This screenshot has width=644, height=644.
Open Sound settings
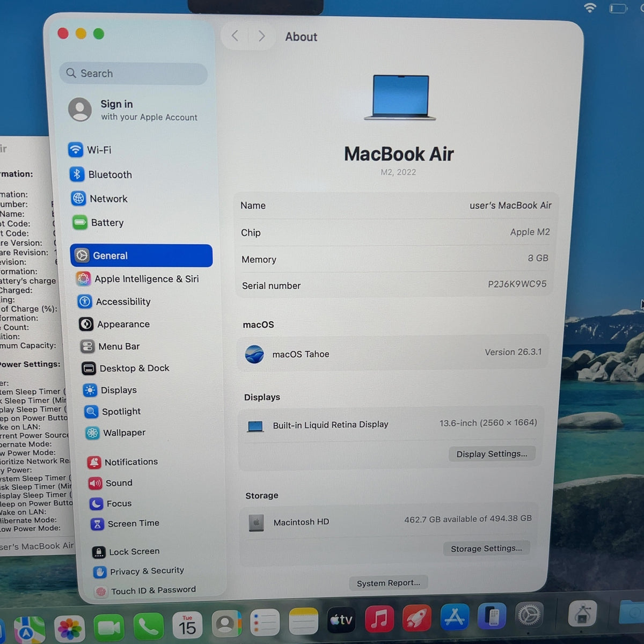111,483
